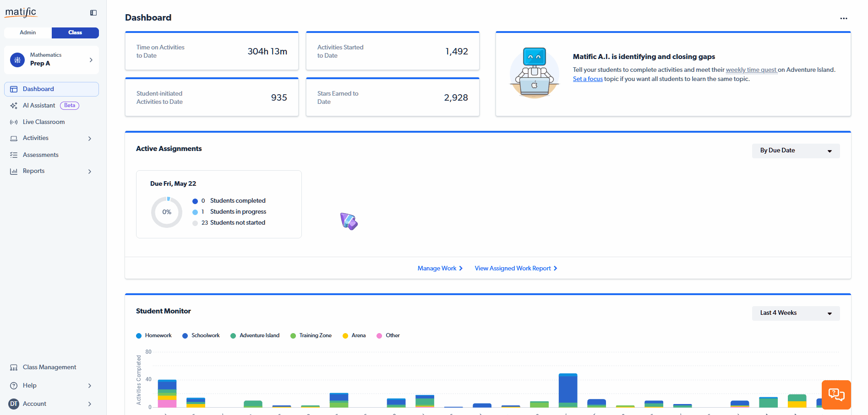The image size is (868, 415).
Task: Select Dashboard in the sidebar
Action: (x=51, y=89)
